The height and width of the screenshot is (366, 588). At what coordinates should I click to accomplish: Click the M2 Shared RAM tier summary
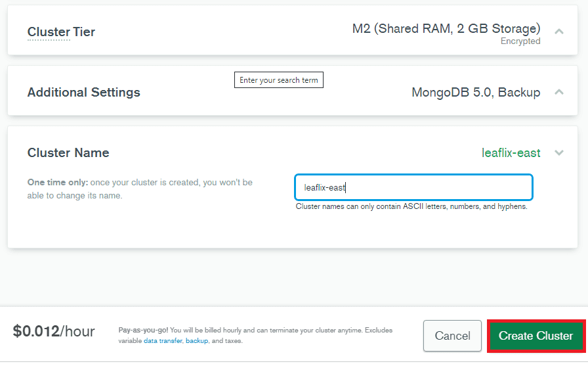pos(446,28)
